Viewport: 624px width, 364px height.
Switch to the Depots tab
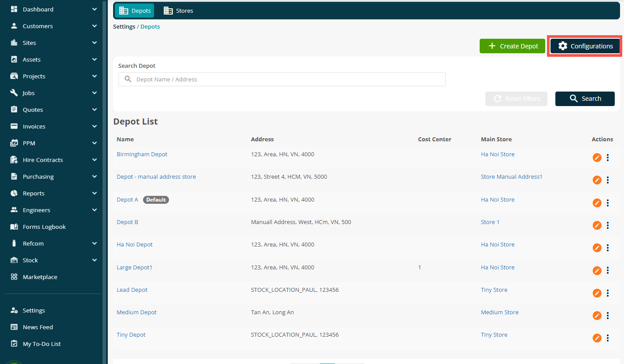click(135, 11)
